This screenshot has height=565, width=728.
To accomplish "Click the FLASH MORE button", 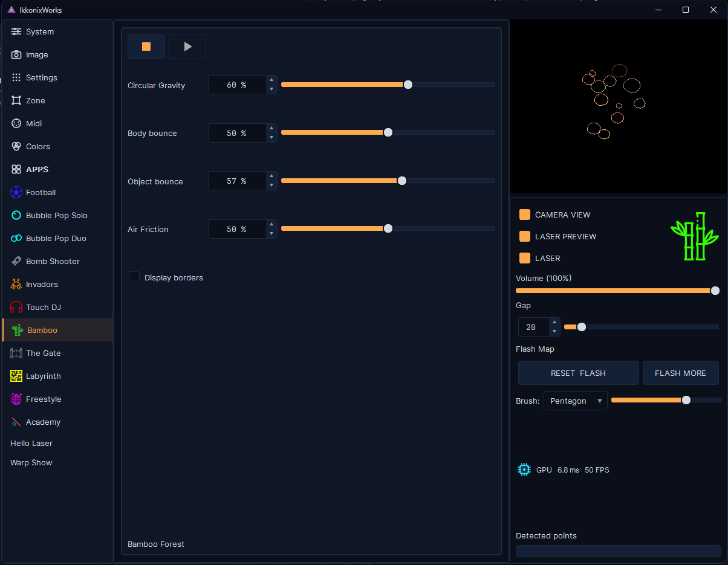I will [x=681, y=373].
